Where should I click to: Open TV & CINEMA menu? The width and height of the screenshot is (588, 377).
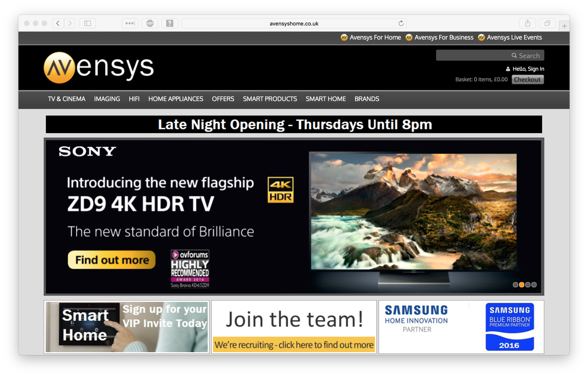tap(67, 99)
